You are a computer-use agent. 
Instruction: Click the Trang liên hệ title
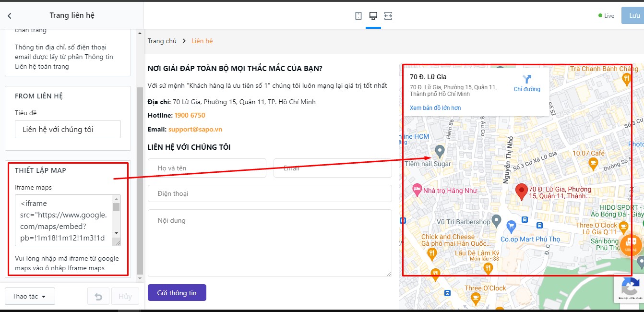click(72, 15)
